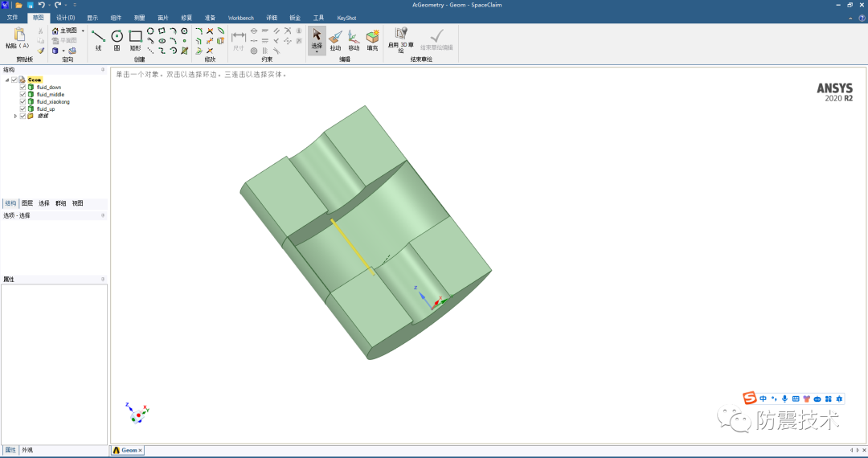Open the quick access toolbar customize dropdown
The width and height of the screenshot is (868, 458).
coord(75,5)
